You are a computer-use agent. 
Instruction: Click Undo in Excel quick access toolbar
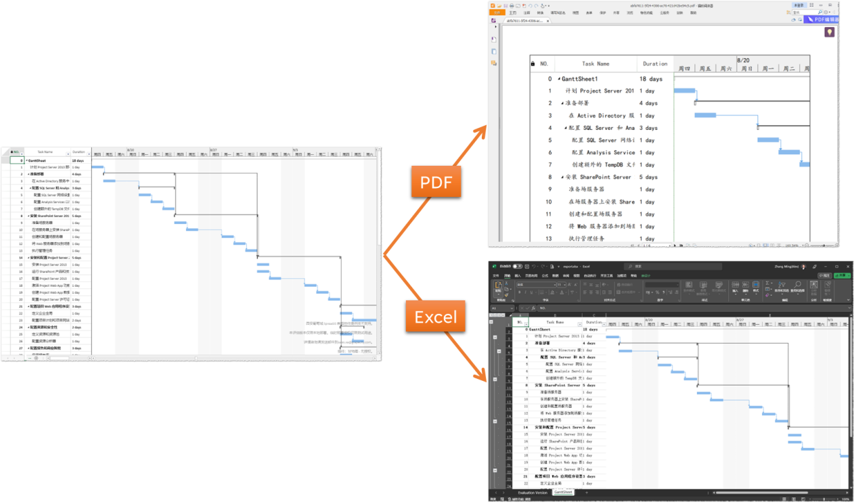[534, 267]
